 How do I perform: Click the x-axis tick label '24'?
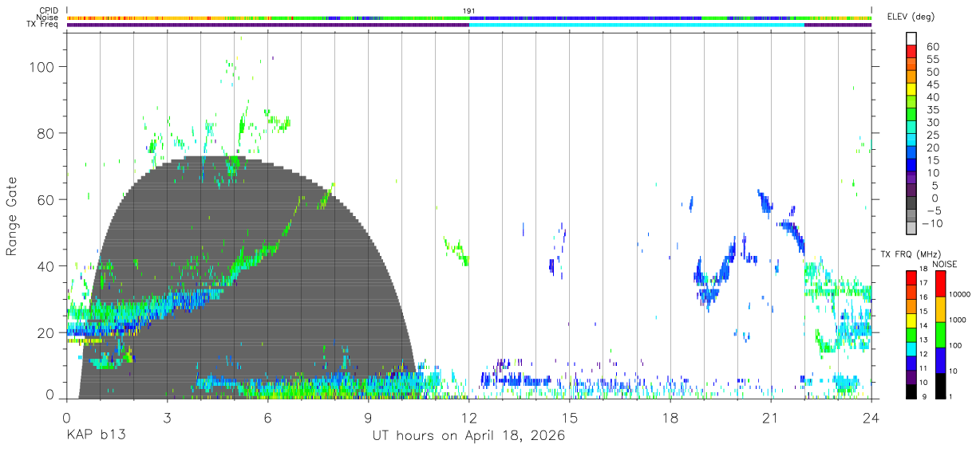point(871,417)
